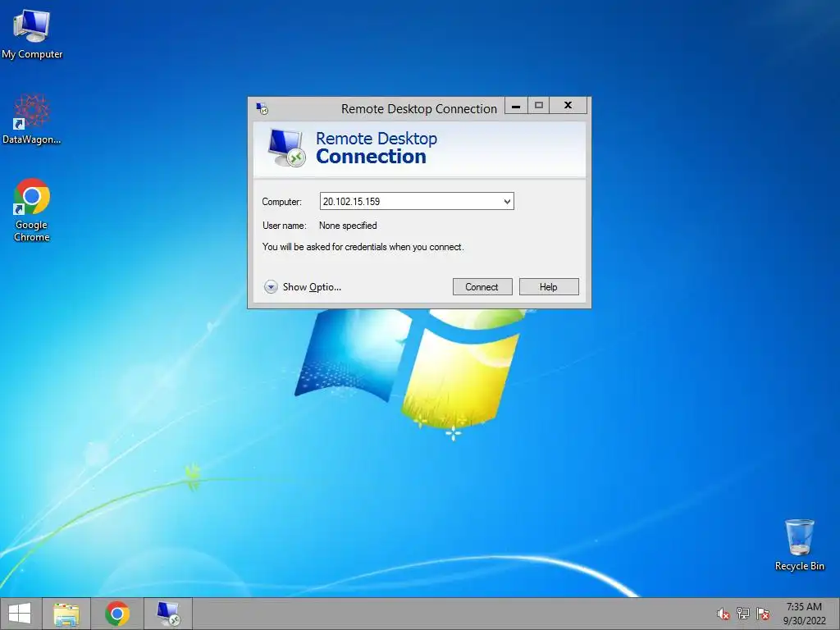
Task: Click the muted speaker tray icon
Action: [724, 614]
